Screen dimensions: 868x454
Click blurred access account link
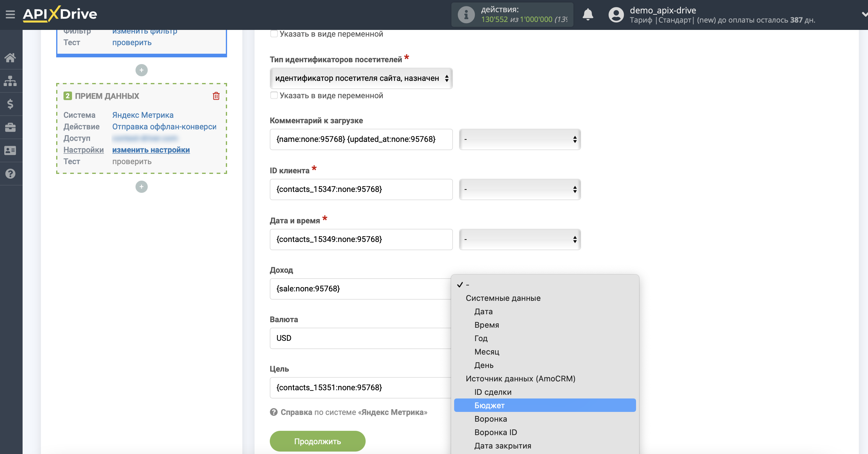(145, 138)
